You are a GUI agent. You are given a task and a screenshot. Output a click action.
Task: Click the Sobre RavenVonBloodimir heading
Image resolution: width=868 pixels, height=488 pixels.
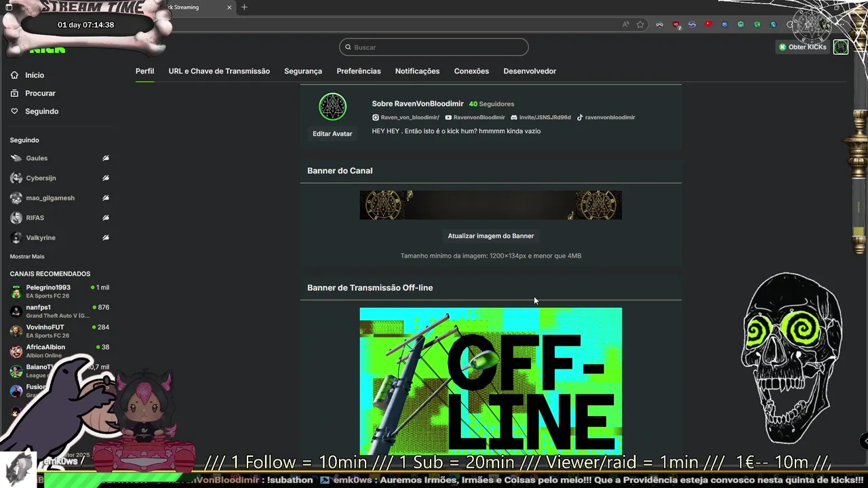click(x=418, y=104)
